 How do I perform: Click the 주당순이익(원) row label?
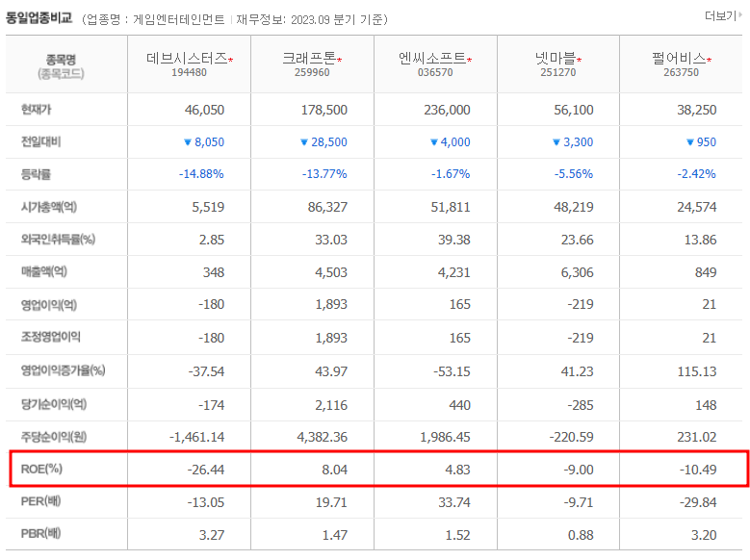point(54,437)
